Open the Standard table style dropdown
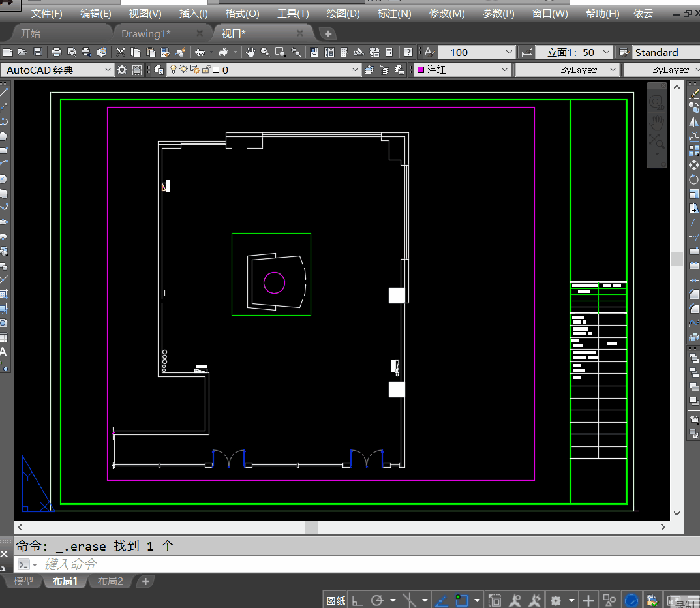Image resolution: width=700 pixels, height=608 pixels. tap(665, 52)
